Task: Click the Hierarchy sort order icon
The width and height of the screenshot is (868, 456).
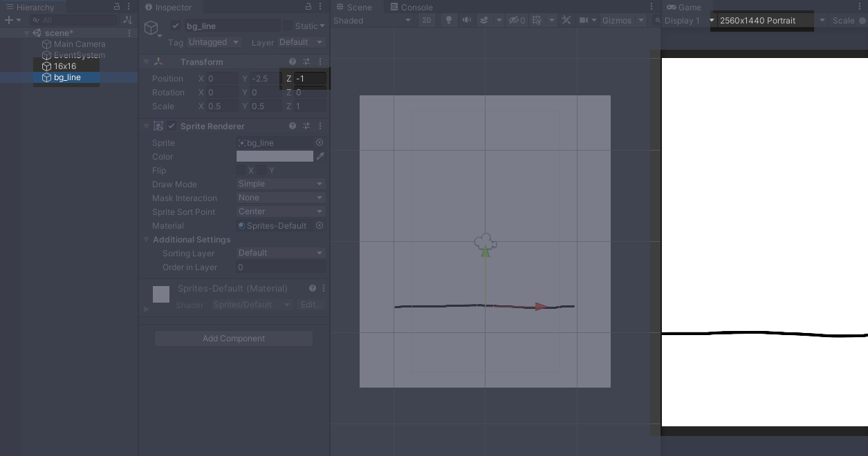Action: click(x=127, y=20)
